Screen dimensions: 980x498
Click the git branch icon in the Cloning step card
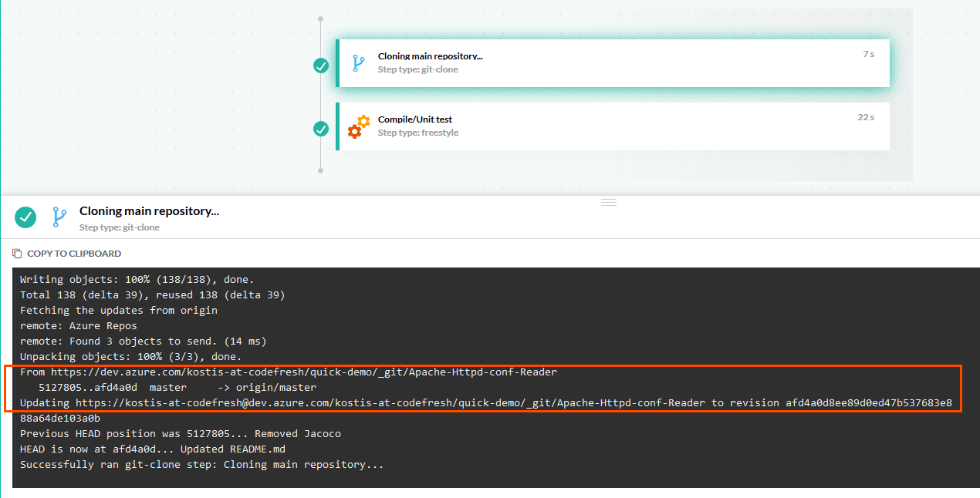[x=358, y=63]
